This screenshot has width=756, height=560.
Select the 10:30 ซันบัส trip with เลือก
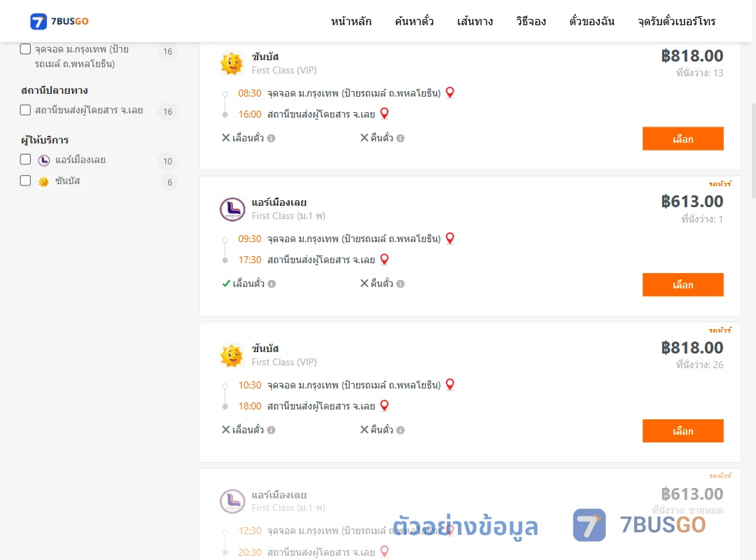click(x=682, y=430)
